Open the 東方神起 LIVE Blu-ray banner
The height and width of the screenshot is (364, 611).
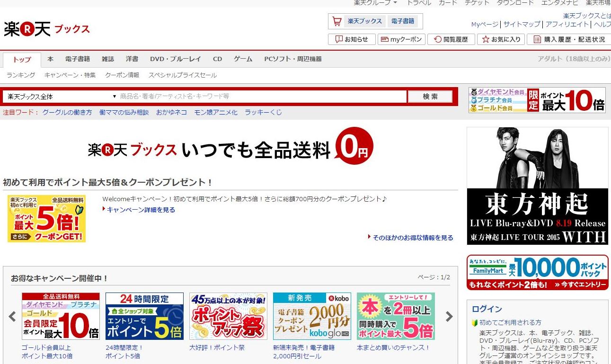point(537,186)
